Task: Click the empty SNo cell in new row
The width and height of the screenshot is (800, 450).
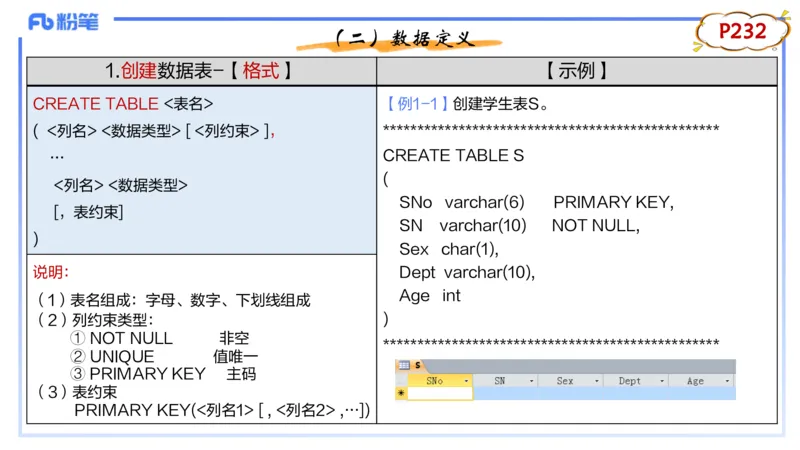Action: click(440, 393)
